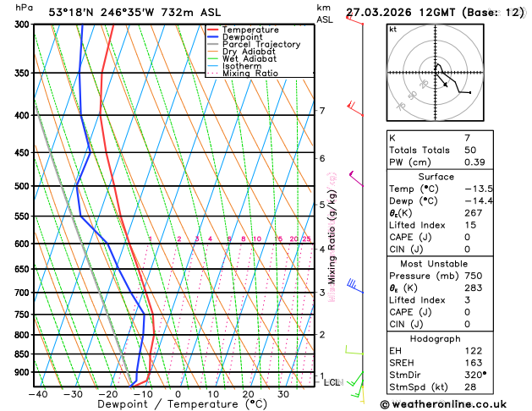Click the surface Temp value -13.5
Screen dimensions: 532x411
479,189
